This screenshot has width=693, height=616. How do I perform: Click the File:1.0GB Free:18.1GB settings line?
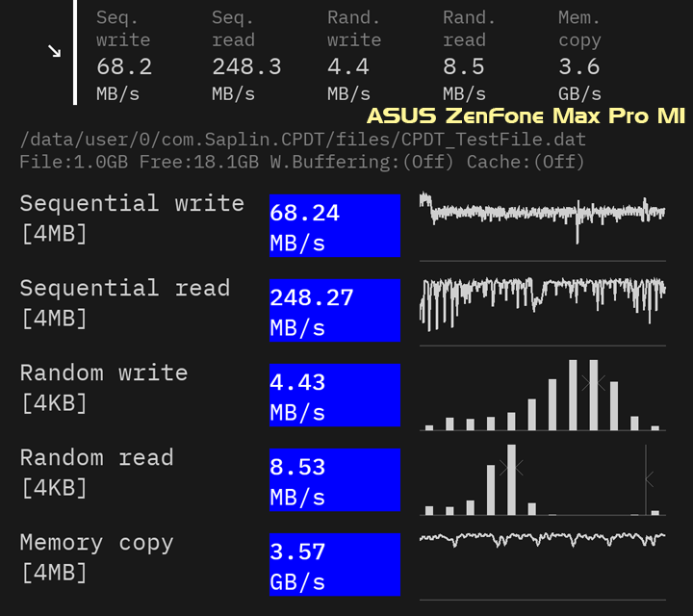[302, 162]
